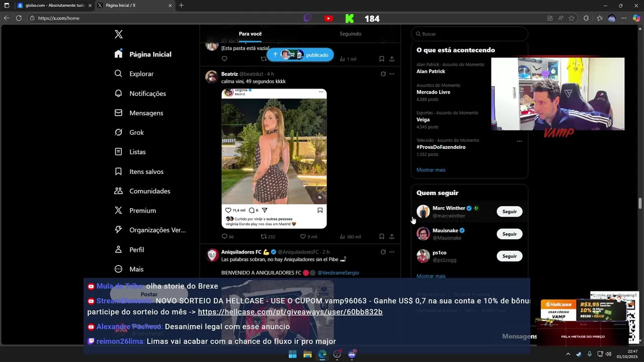Click the browser back arrow

(x=7, y=18)
